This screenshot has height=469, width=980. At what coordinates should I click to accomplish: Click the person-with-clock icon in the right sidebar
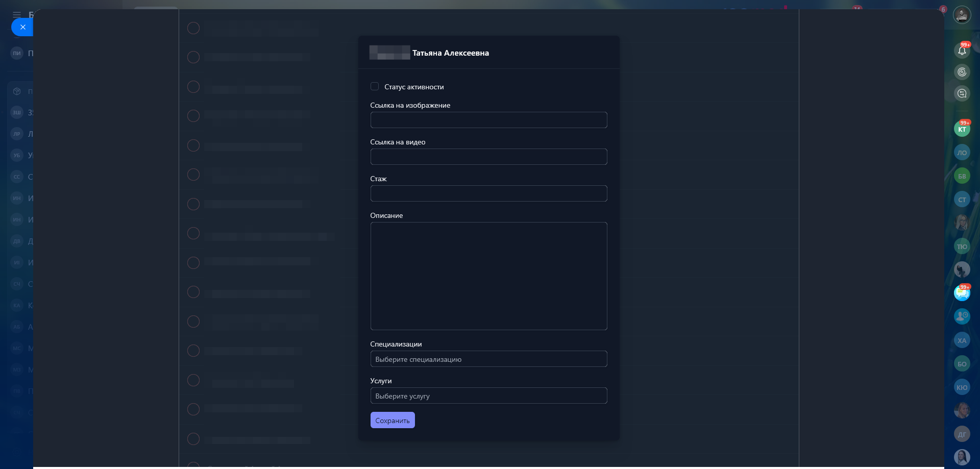pos(962,317)
